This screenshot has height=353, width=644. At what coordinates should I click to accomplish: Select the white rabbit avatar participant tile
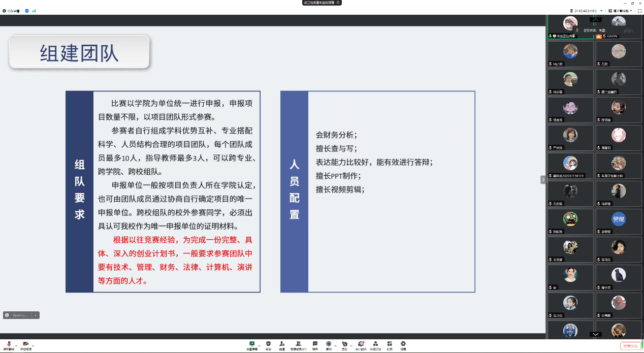point(619,138)
